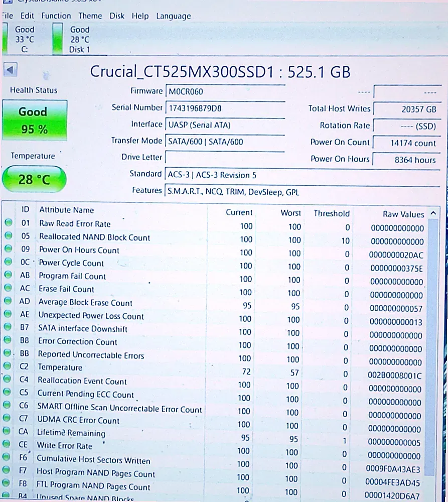Click raw value 0000000020AC of Power On Hours
448x502 pixels.
tap(396, 255)
